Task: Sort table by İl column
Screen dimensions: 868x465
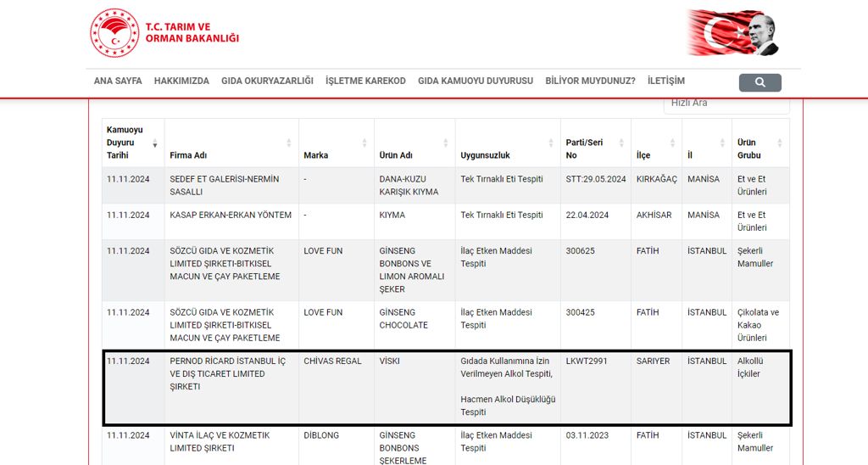Action: 722,143
